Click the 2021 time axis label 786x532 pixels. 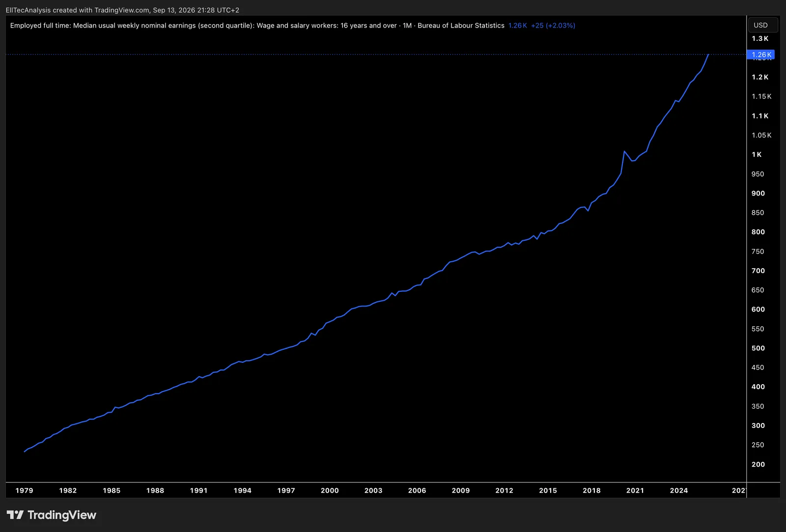tap(635, 490)
